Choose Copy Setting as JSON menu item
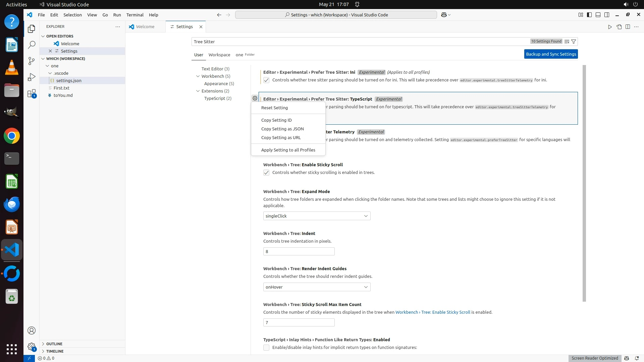 pyautogui.click(x=282, y=129)
